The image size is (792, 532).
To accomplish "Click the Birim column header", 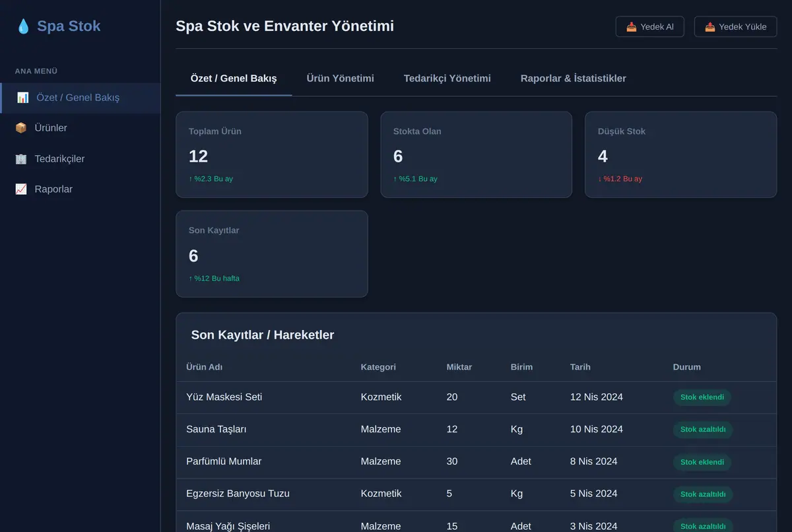I will pos(521,367).
